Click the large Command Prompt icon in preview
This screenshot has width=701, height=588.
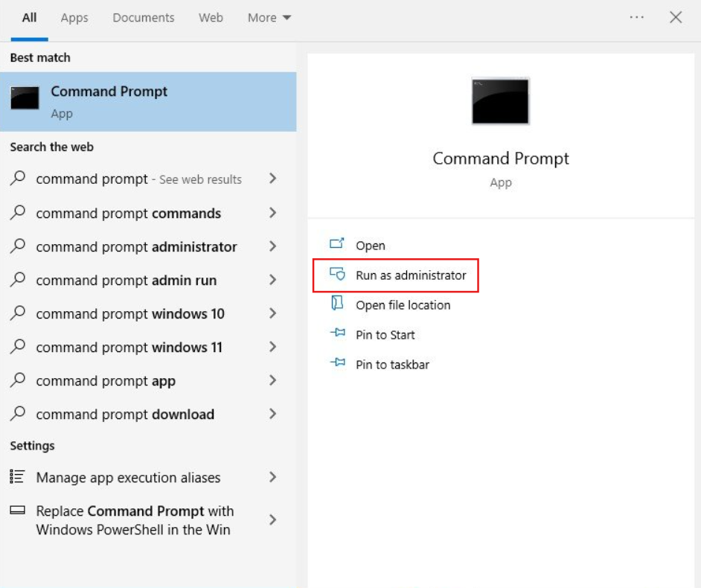click(x=500, y=101)
